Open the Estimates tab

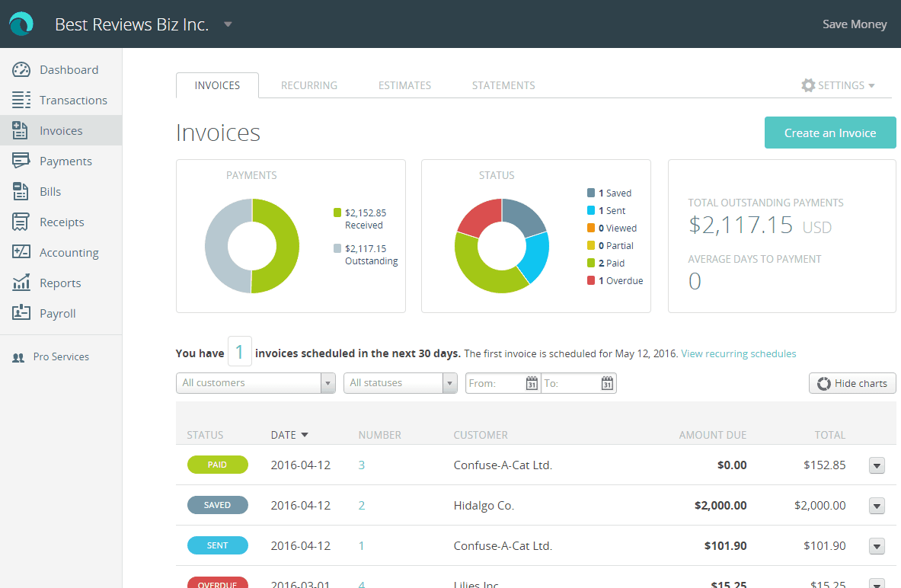tap(404, 85)
